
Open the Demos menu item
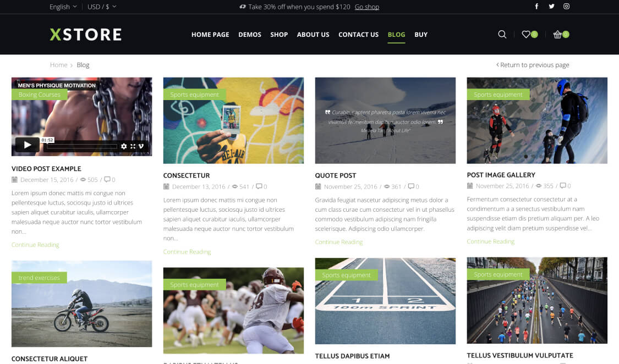[250, 35]
